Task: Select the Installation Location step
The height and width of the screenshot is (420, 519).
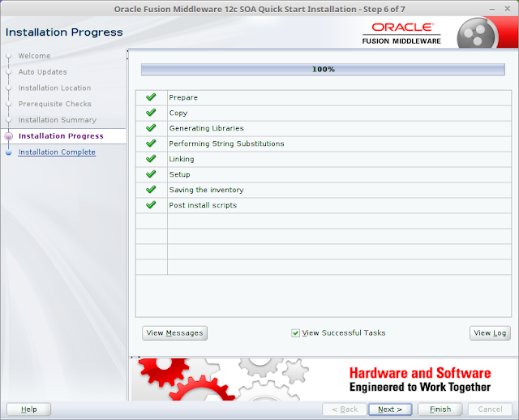Action: (54, 88)
